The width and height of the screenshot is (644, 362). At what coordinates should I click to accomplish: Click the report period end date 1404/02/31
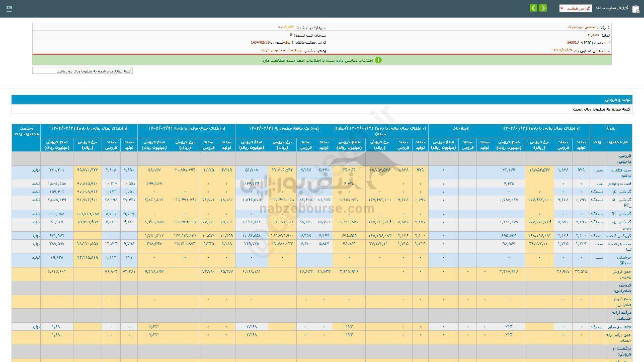coord(261,43)
